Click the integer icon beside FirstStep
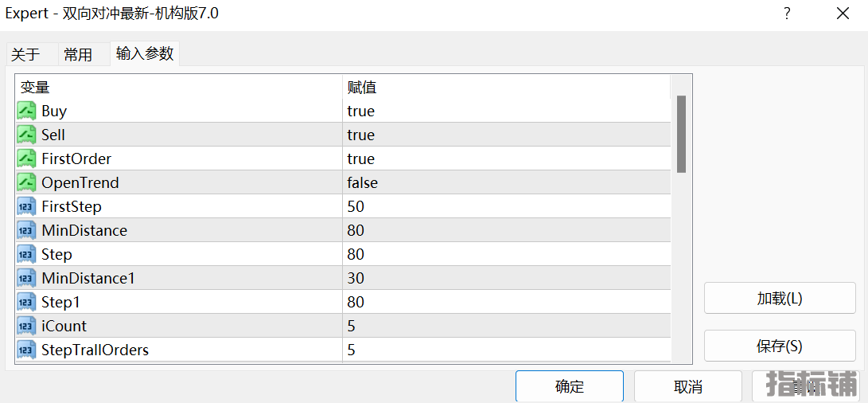The height and width of the screenshot is (403, 868). click(26, 206)
